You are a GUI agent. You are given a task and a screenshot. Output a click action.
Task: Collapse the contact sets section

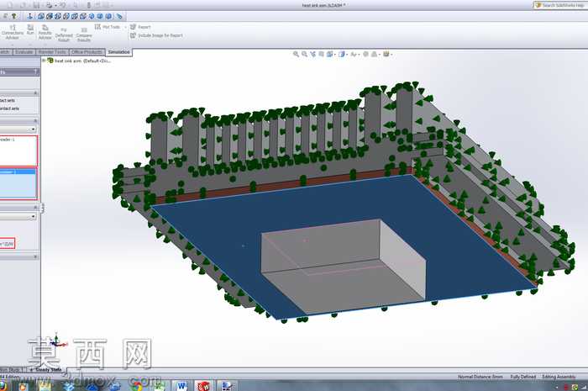click(35, 92)
